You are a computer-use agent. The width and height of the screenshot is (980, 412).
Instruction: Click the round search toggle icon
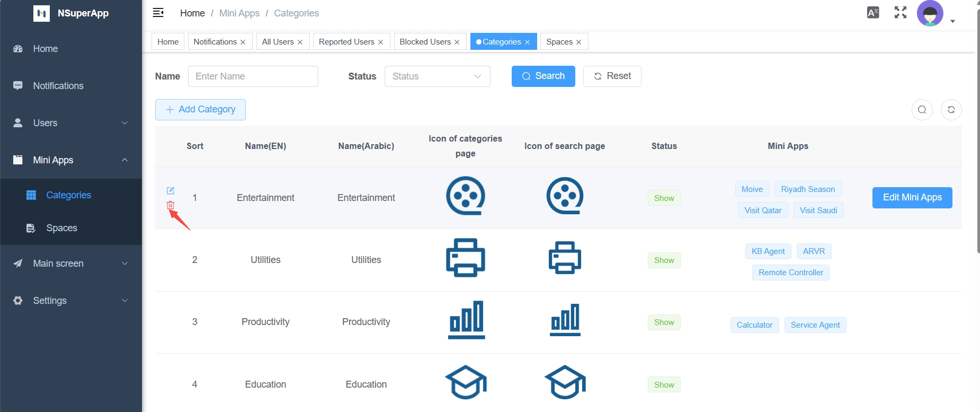tap(922, 110)
